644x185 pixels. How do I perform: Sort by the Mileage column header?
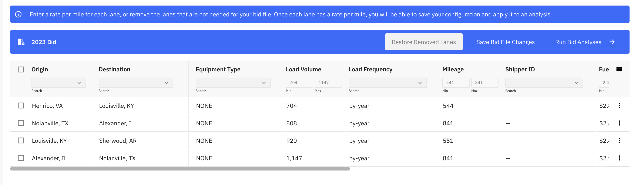tap(453, 69)
